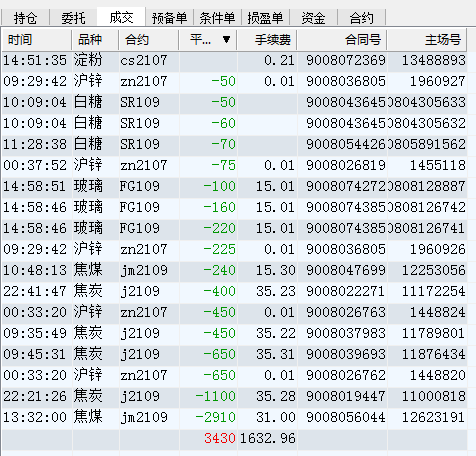Select the -225 value for zn2107
Image resolution: width=476 pixels, height=456 pixels.
coord(220,249)
